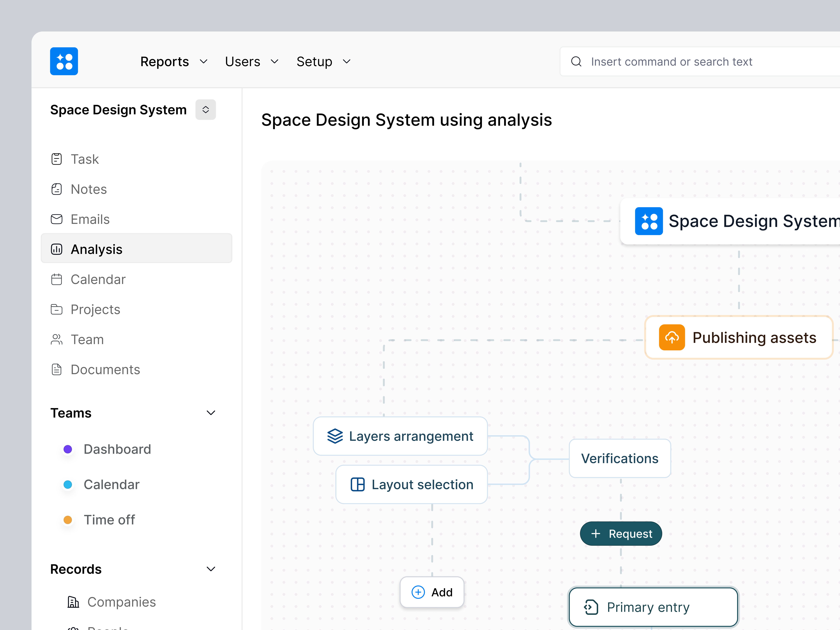This screenshot has height=630, width=840.
Task: Collapse the Records section
Action: pos(211,569)
